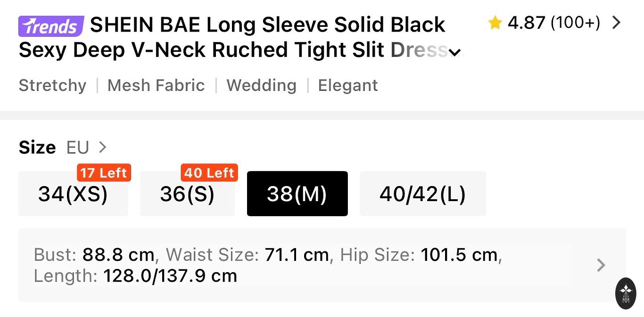The height and width of the screenshot is (317, 644).
Task: Open the EU size region selector
Action: tap(86, 147)
